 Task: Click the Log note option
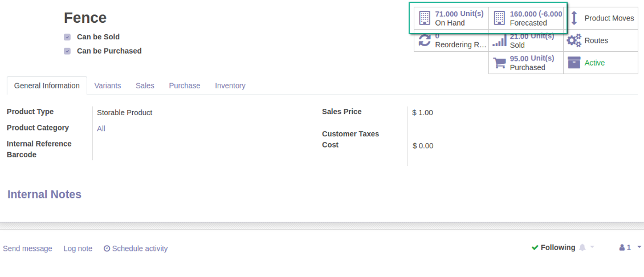tap(78, 249)
